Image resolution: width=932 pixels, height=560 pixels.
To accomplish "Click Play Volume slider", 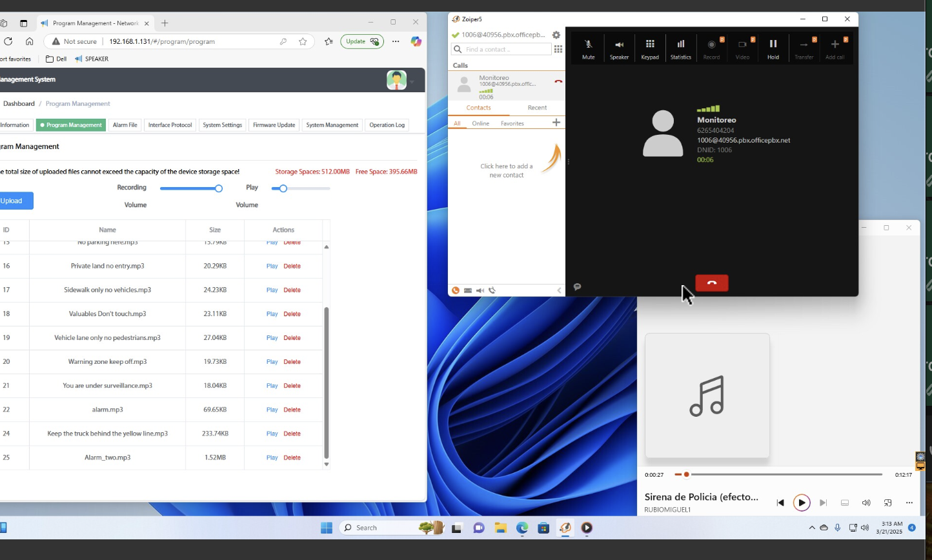I will [301, 188].
